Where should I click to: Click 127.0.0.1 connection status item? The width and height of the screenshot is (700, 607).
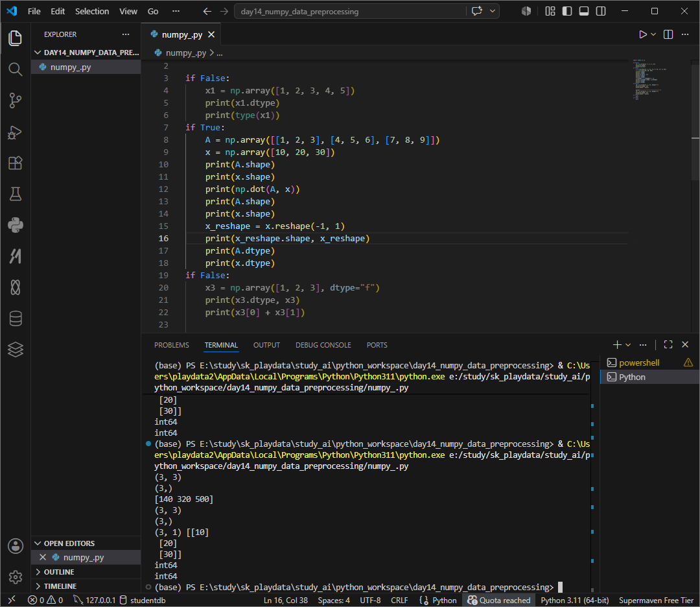coord(94,600)
